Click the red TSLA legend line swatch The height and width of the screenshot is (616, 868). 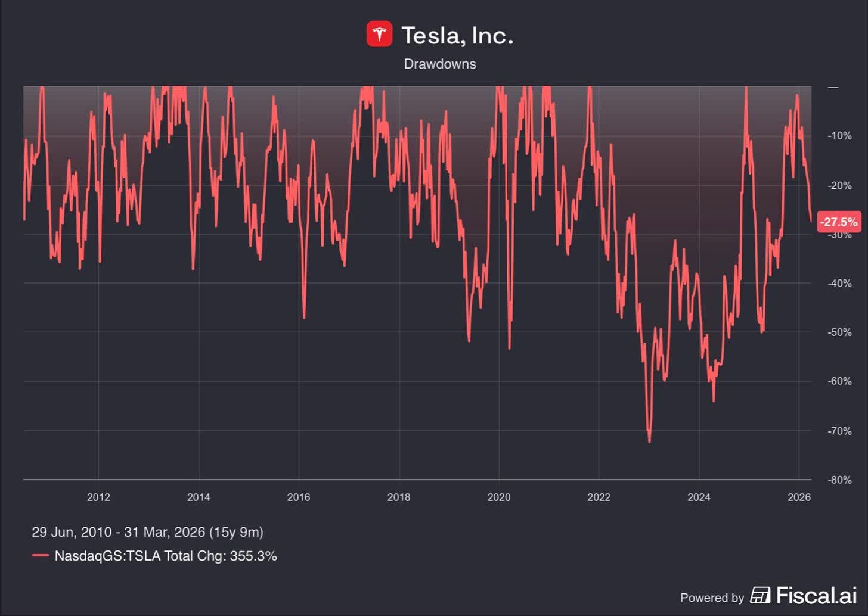pyautogui.click(x=41, y=556)
